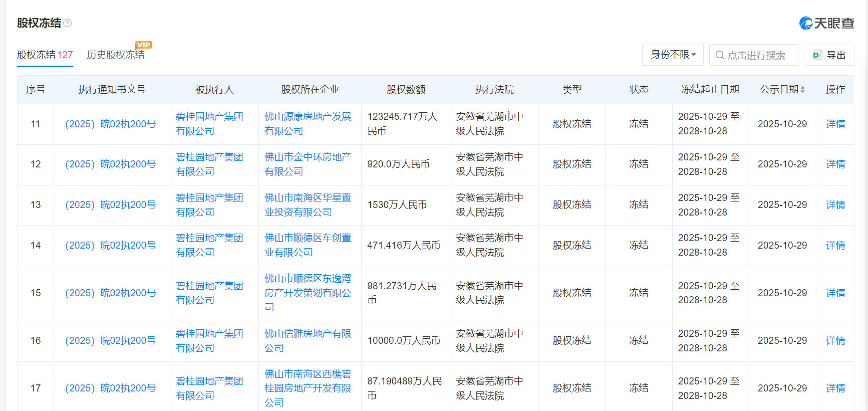
Task: Open 佛山信雅房地产有限公司 company link
Action: (x=308, y=341)
